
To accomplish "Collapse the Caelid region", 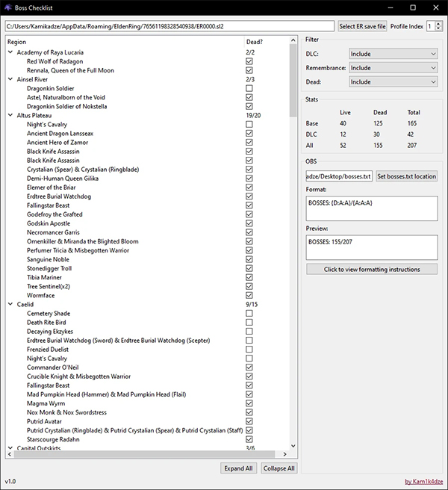I will (10, 304).
